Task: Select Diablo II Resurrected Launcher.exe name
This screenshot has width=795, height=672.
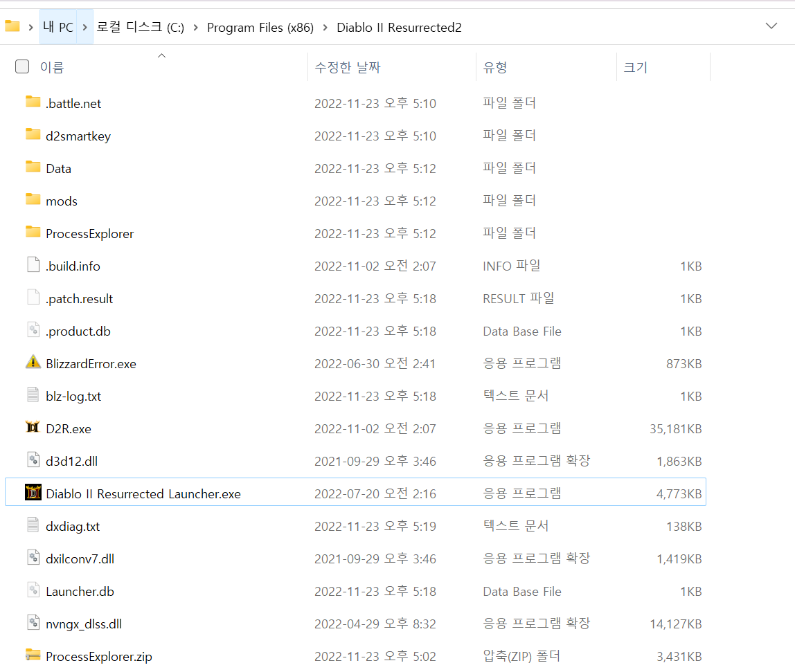Action: point(143,493)
